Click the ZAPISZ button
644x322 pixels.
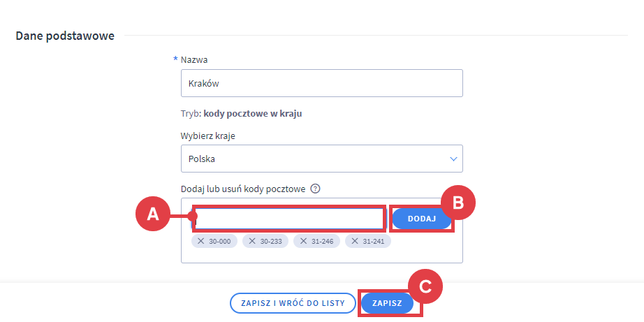387,303
